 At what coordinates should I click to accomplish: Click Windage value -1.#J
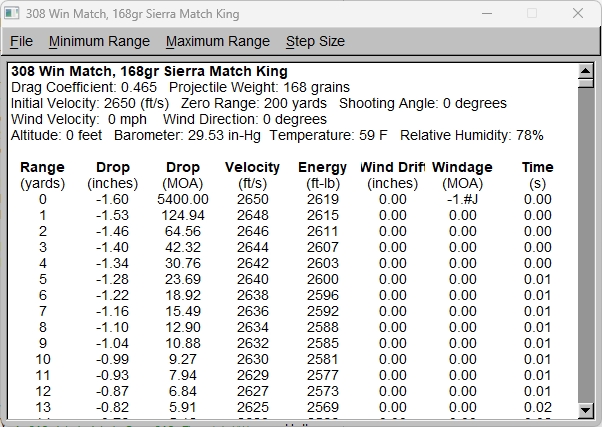(x=462, y=199)
